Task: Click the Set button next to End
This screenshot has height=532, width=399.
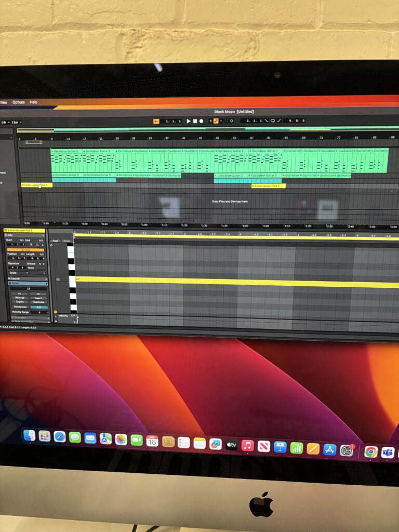Action: (x=41, y=240)
